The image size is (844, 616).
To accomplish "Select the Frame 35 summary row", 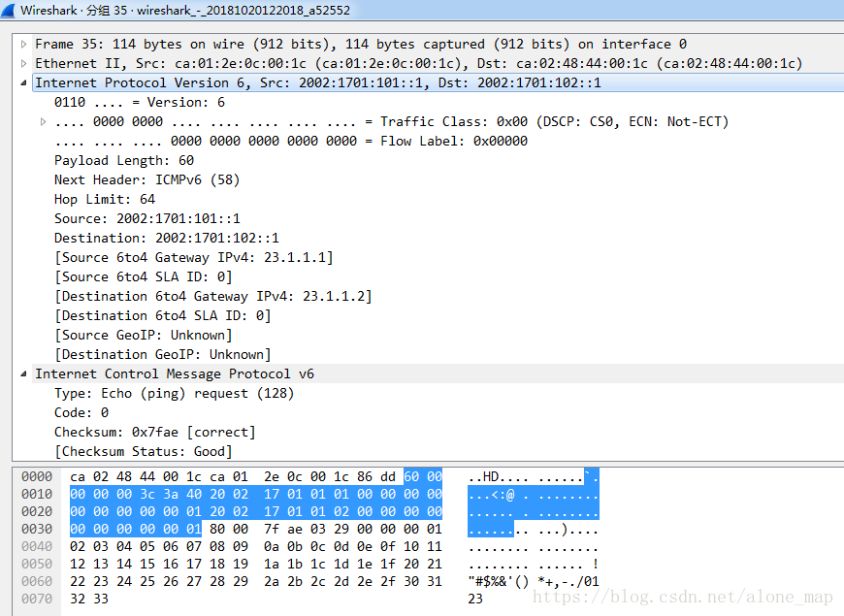I will (361, 45).
